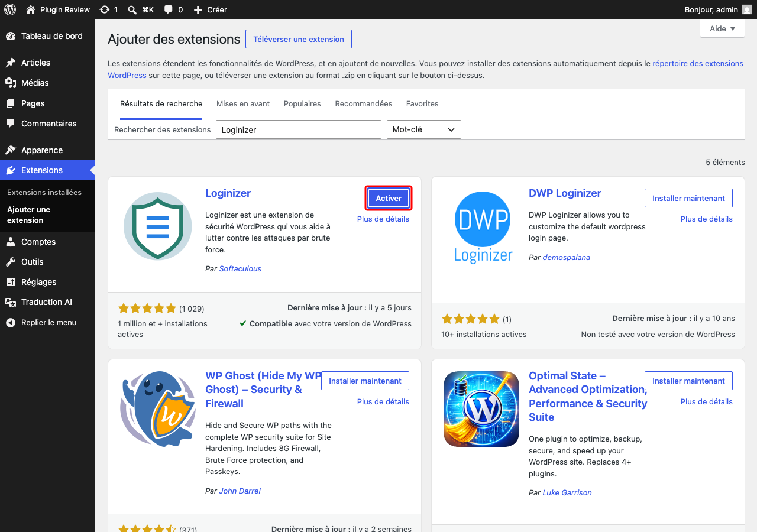Open Plus de détails for Loginizer
The image size is (757, 532).
click(x=383, y=219)
